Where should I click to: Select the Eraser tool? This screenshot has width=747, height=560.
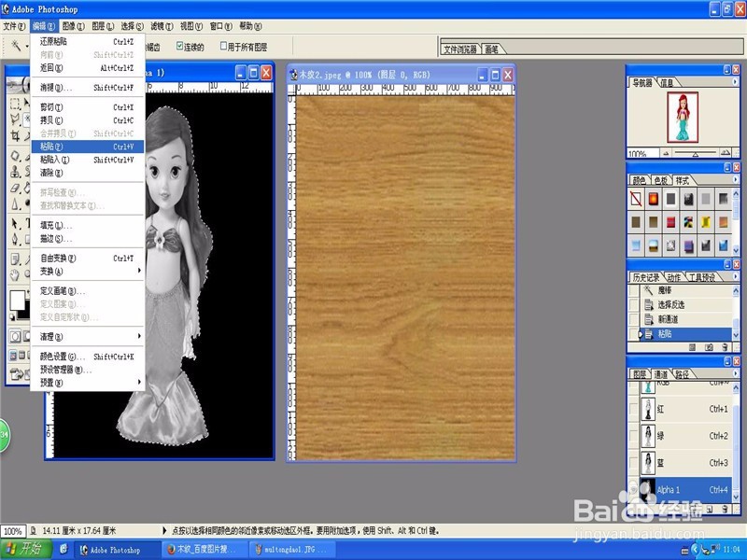[x=15, y=189]
